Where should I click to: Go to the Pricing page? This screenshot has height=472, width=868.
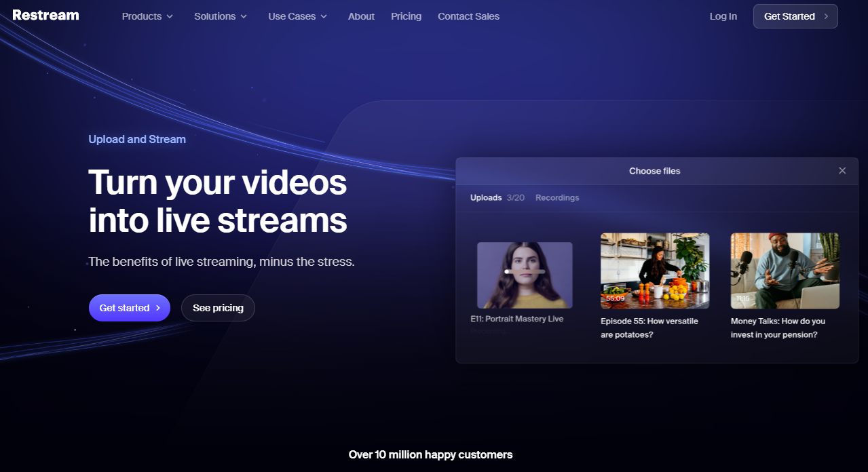click(406, 16)
